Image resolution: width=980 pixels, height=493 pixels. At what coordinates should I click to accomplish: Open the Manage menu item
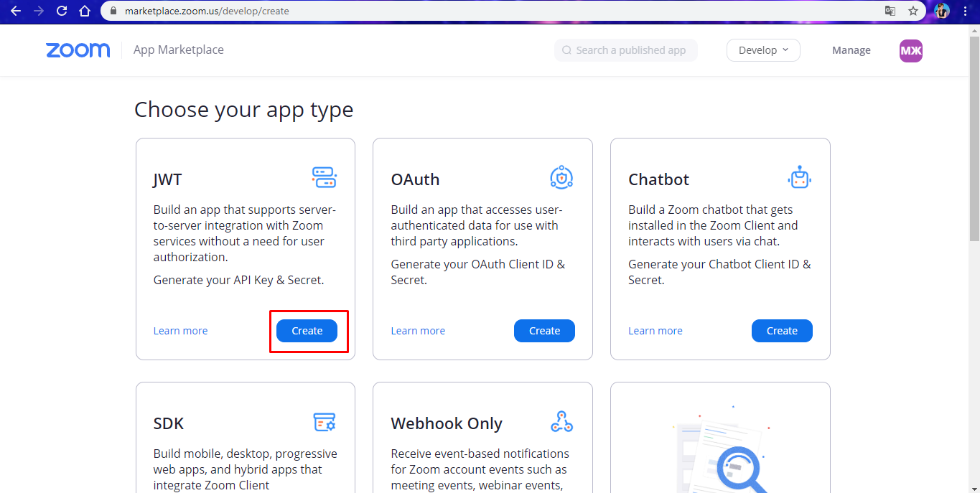point(851,50)
